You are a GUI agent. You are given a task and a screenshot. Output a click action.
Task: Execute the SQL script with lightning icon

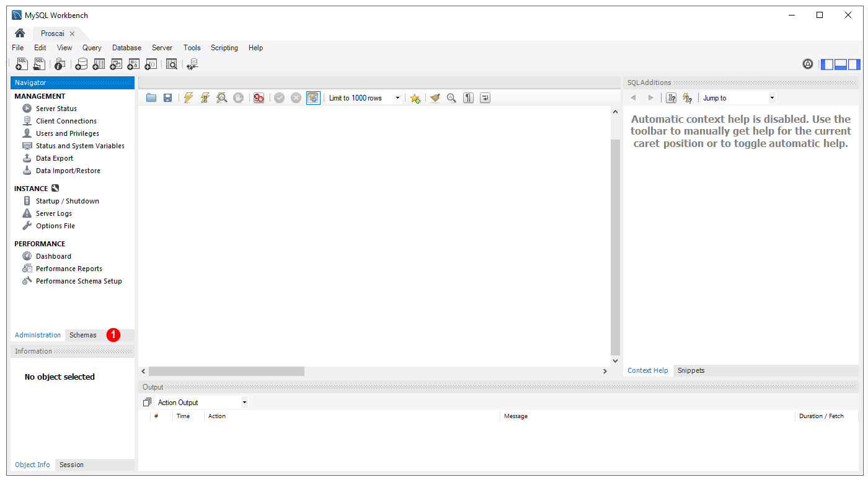click(x=188, y=98)
